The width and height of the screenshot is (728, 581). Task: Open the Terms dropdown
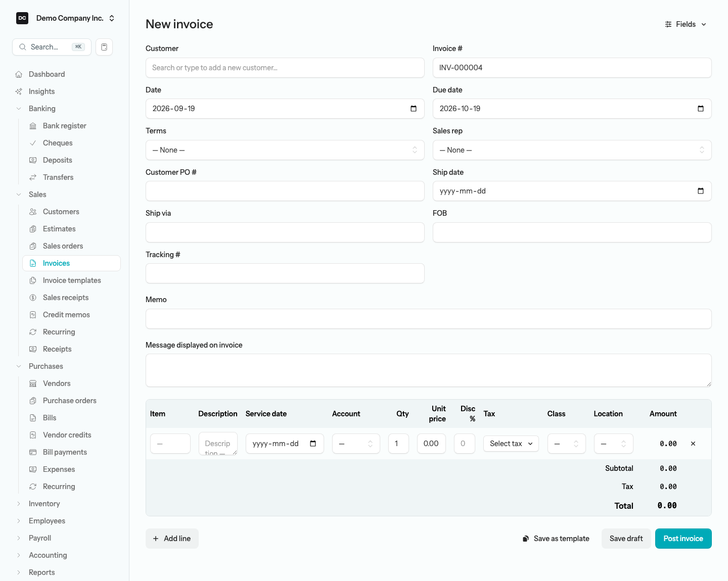coord(285,150)
